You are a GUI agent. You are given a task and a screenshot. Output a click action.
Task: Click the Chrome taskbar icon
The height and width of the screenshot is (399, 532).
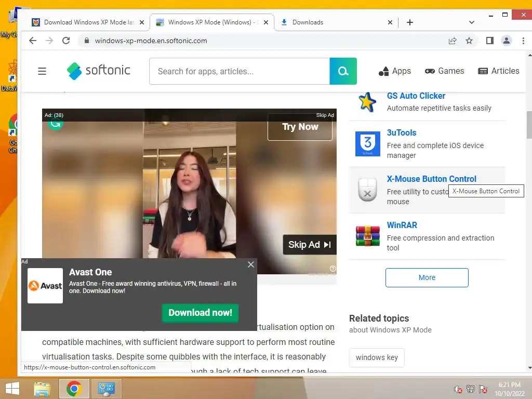74,389
